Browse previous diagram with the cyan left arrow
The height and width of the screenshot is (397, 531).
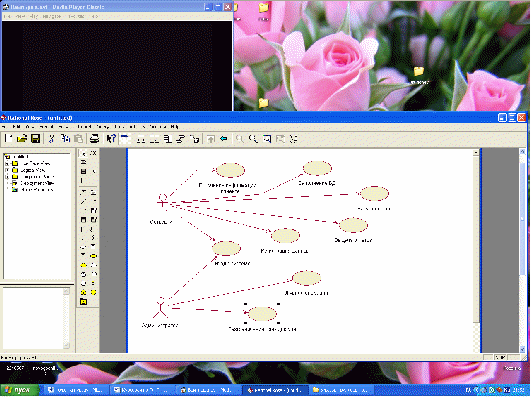coord(224,139)
